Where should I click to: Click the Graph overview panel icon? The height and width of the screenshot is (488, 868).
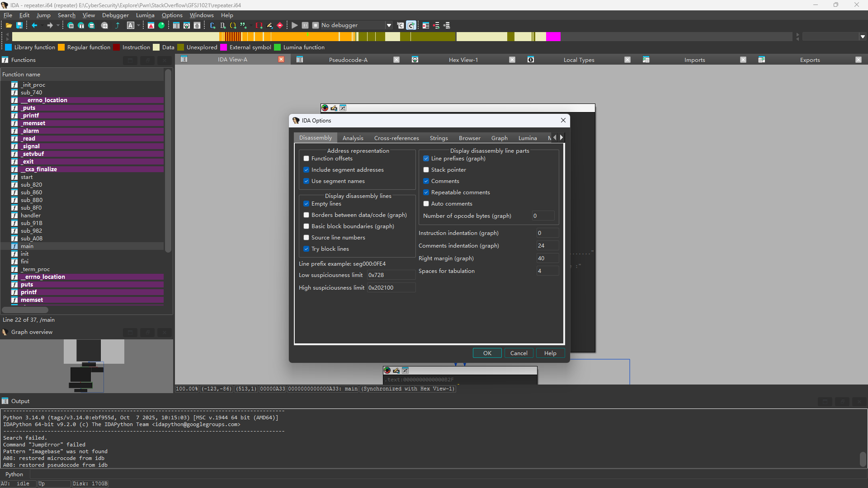[5, 332]
